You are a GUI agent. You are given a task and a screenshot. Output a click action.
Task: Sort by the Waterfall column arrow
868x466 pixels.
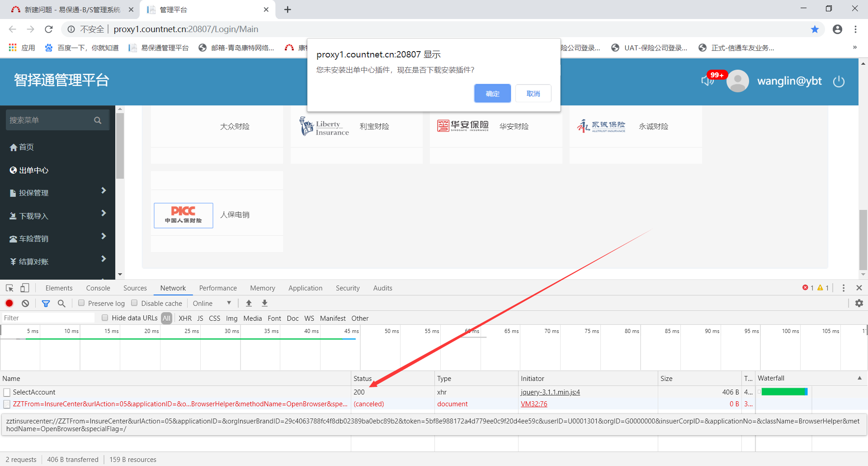pos(859,378)
